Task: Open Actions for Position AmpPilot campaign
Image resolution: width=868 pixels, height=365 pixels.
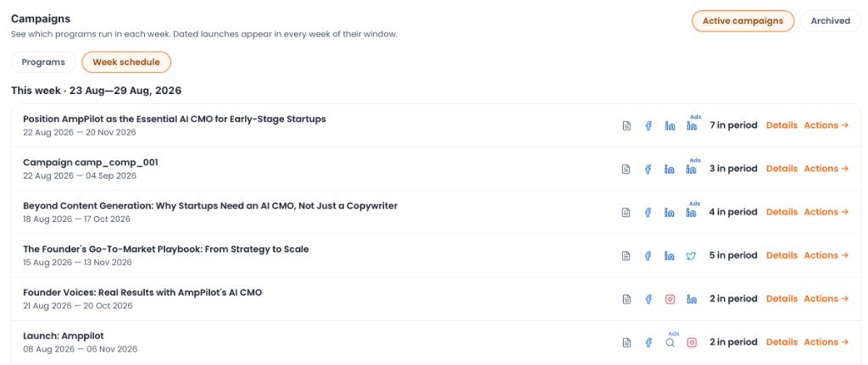Action: point(826,125)
